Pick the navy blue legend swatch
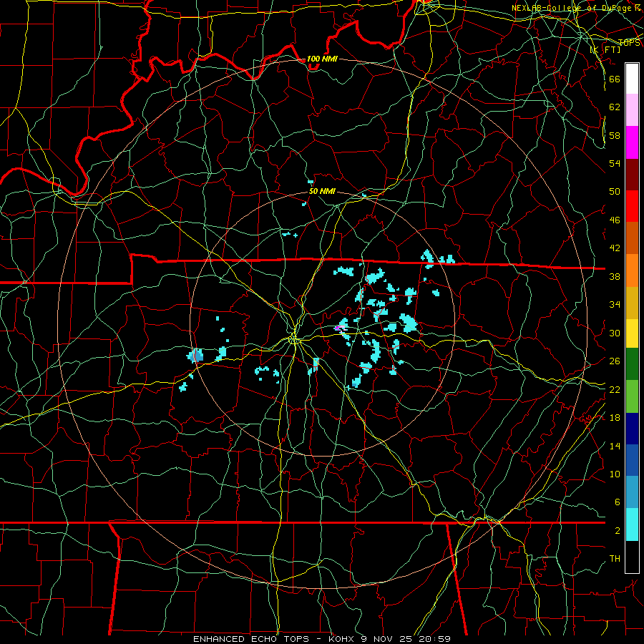Image resolution: width=644 pixels, height=644 pixels. point(632,429)
